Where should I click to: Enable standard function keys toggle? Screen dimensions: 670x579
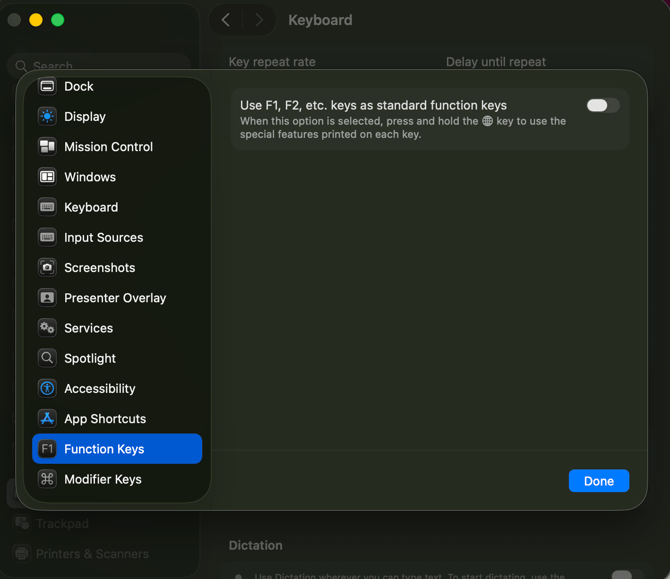(x=602, y=106)
